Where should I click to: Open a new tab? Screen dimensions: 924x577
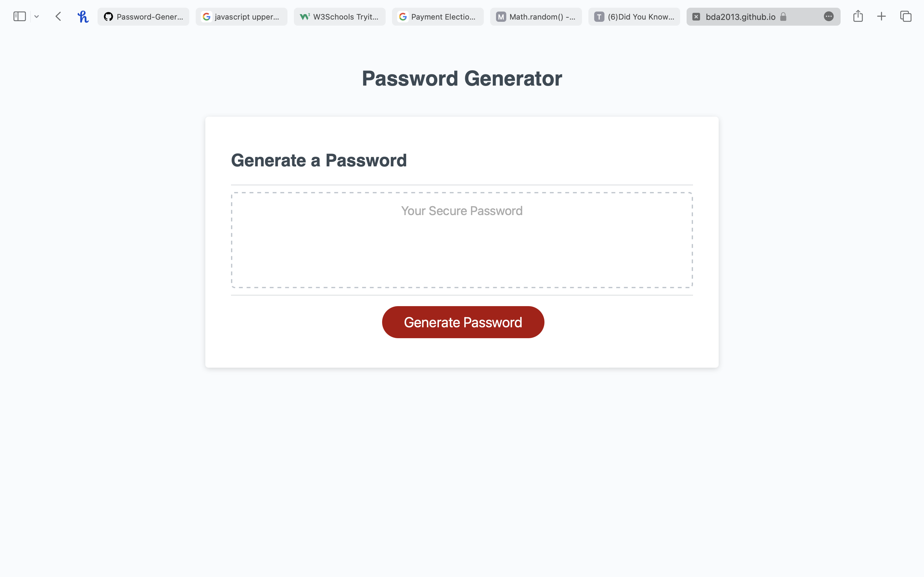pos(882,16)
